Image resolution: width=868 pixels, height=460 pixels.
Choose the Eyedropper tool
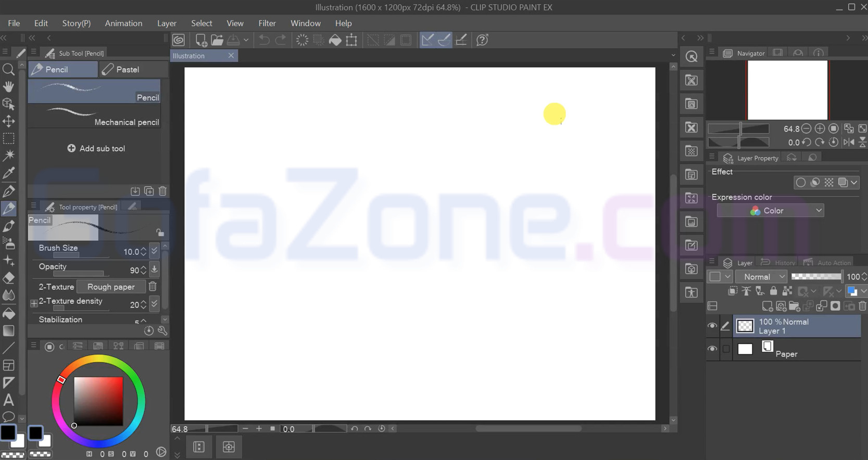pos(8,173)
